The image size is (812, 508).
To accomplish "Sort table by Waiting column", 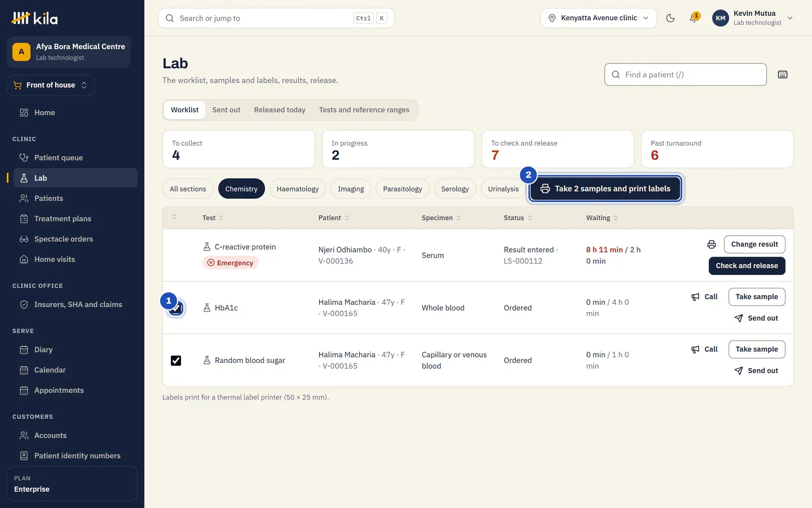I will 602,218.
